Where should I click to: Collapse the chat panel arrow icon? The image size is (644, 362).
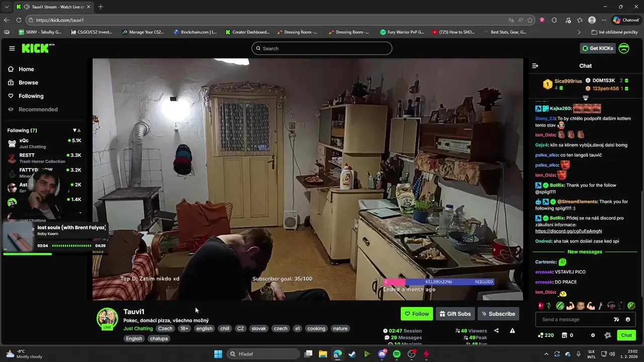coord(535,66)
